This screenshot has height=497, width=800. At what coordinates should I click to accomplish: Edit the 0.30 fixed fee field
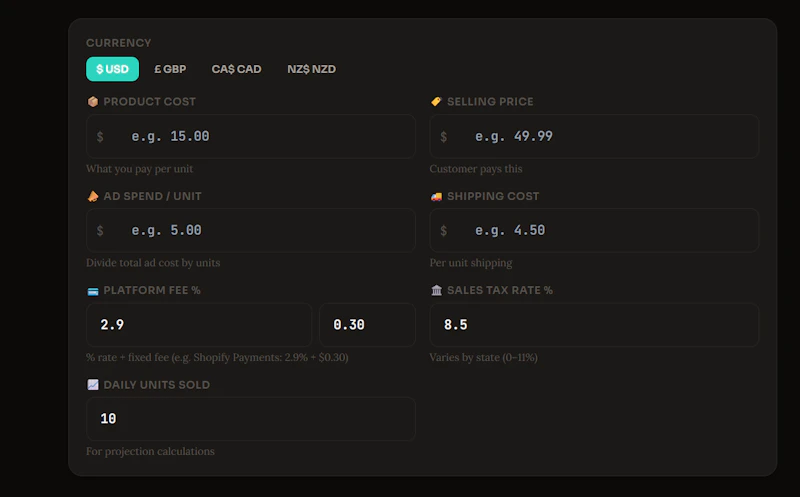click(x=367, y=325)
